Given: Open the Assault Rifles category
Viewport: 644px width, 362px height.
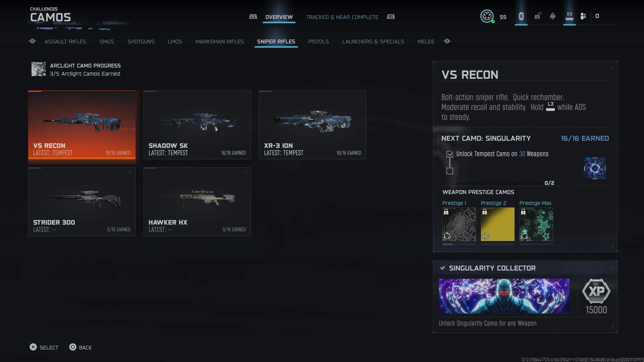Looking at the screenshot, I should (65, 41).
